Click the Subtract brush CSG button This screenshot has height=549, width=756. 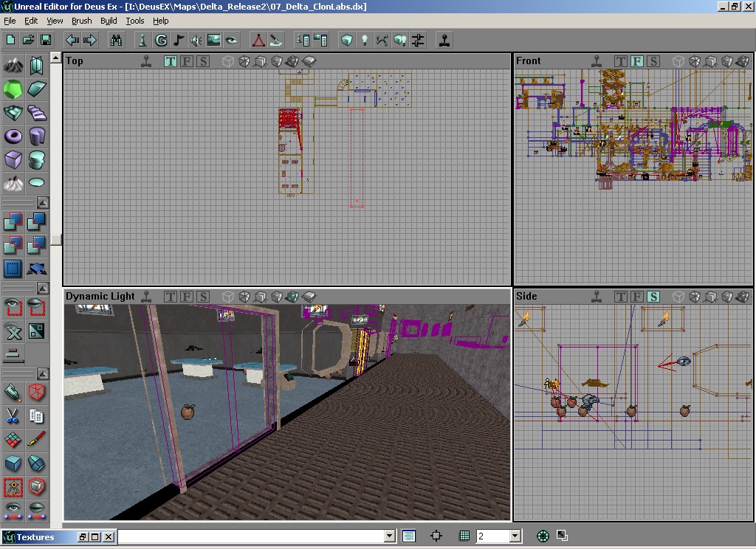(x=37, y=221)
